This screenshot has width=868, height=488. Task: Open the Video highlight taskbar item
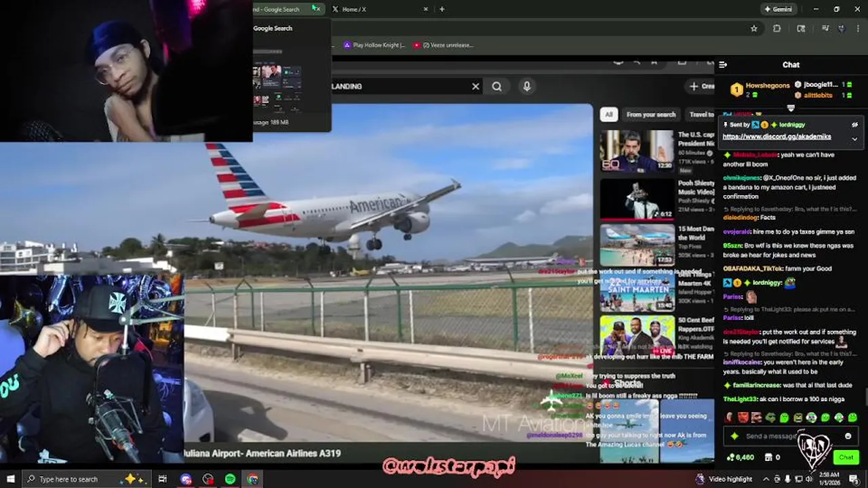[x=724, y=479]
